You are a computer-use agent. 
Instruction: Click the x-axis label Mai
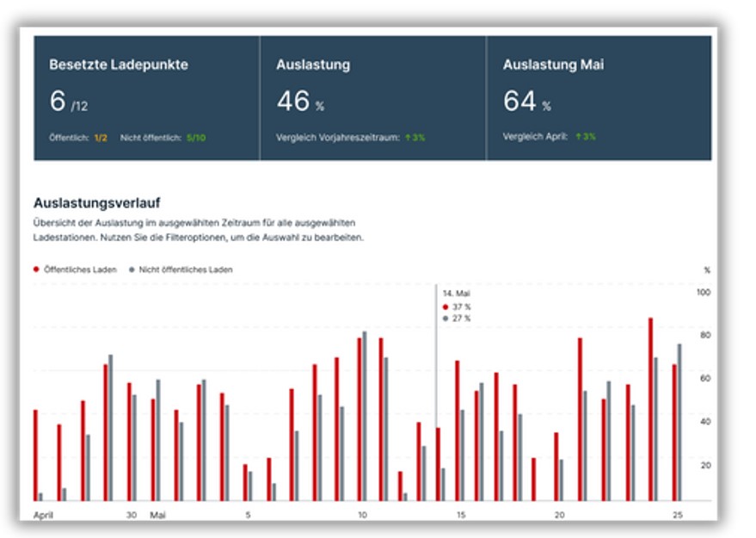[157, 515]
